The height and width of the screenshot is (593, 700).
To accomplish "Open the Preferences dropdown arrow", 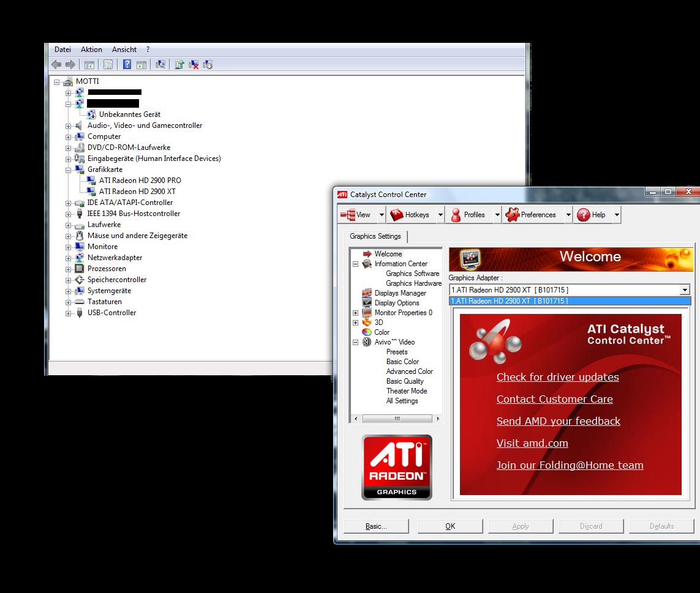I will click(x=568, y=215).
